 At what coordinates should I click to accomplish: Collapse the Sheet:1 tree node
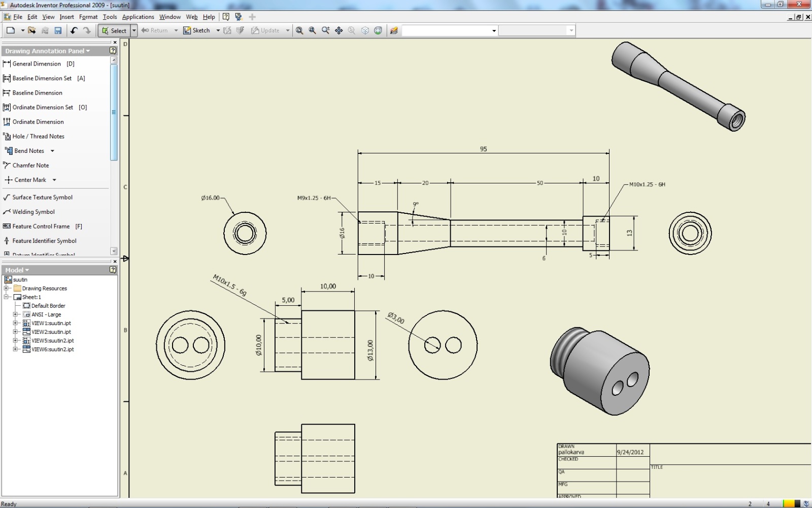7,297
